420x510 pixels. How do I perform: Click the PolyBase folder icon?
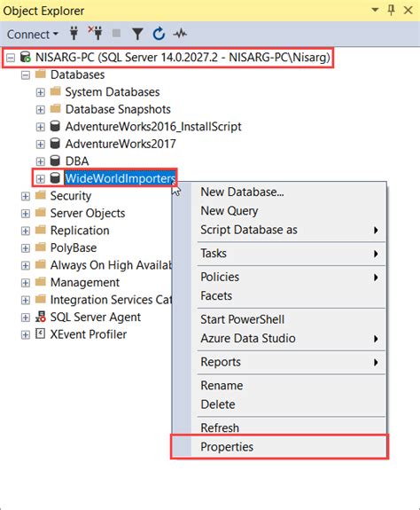pyautogui.click(x=40, y=247)
